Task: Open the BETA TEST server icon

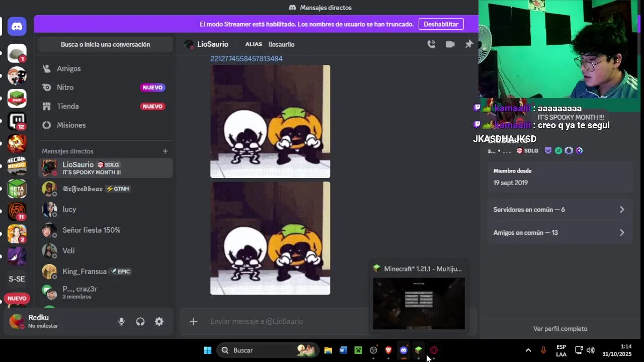Action: pos(17,189)
